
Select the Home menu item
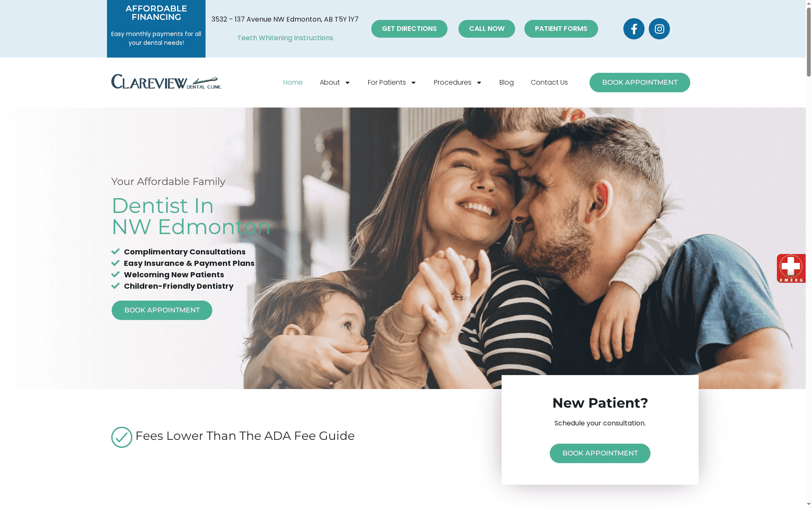pyautogui.click(x=293, y=83)
